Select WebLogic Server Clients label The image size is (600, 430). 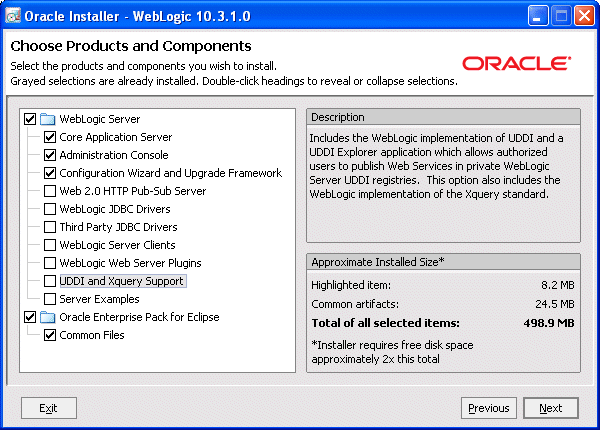coord(117,245)
